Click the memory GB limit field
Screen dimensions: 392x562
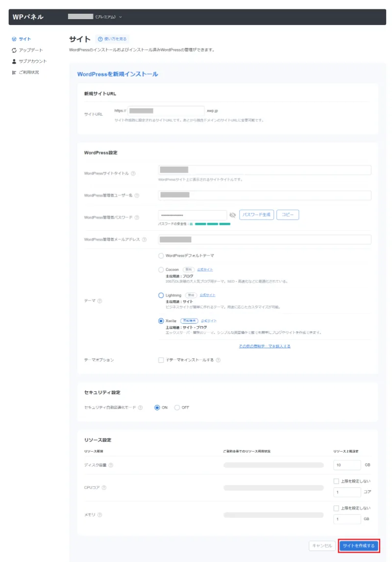[347, 519]
